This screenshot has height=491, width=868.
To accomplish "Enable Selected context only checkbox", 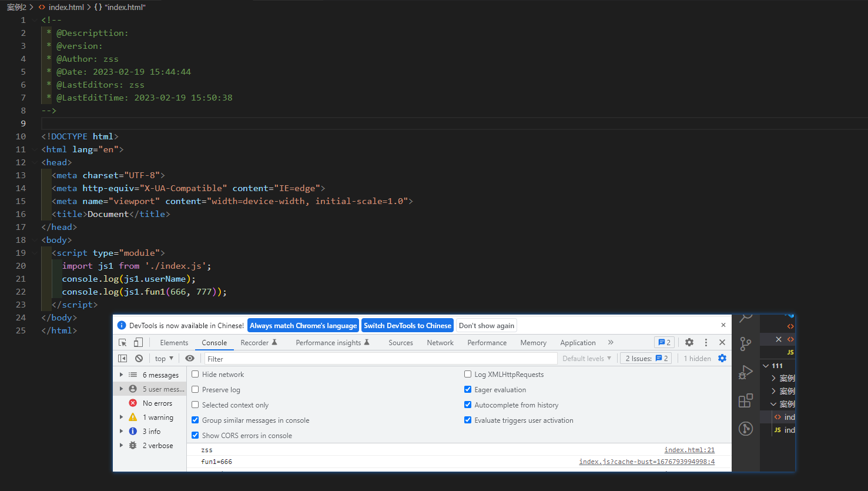I will point(195,405).
